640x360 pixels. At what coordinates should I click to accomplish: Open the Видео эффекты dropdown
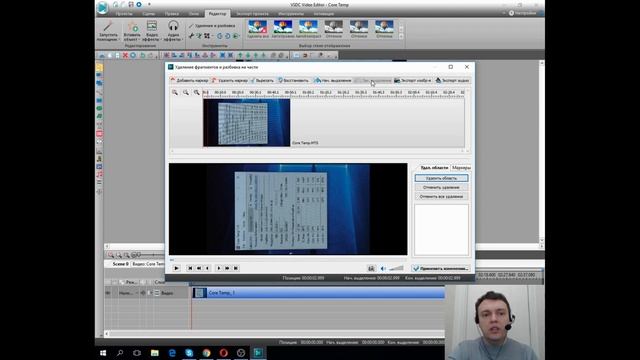coord(152,31)
